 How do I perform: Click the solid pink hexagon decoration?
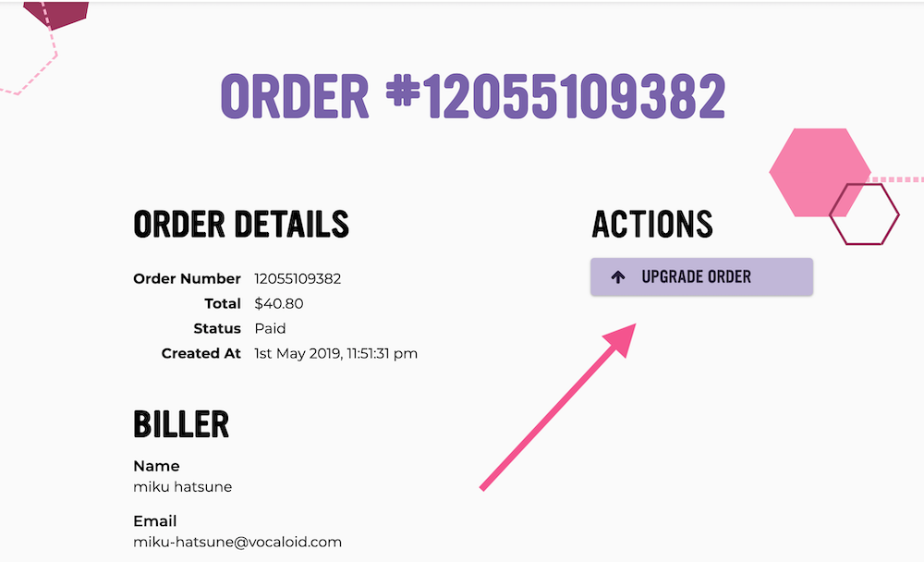[x=820, y=172]
